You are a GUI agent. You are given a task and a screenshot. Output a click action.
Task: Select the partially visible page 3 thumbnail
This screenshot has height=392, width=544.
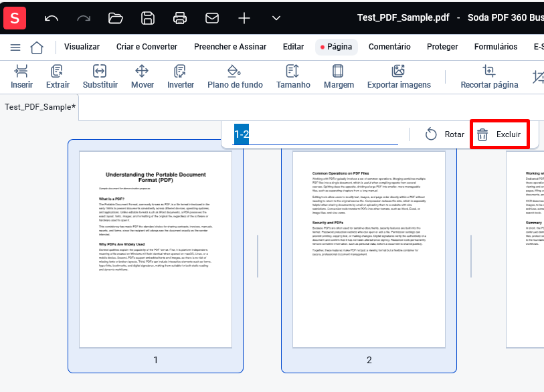[x=525, y=249]
